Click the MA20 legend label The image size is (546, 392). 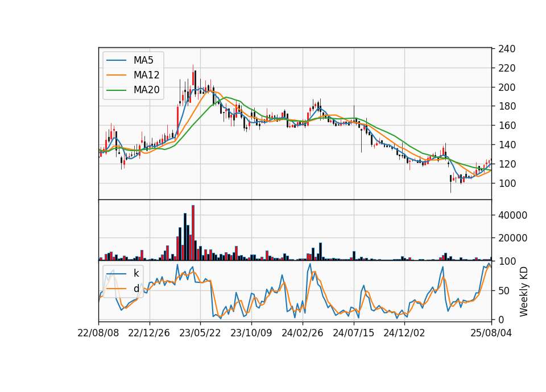(x=146, y=90)
